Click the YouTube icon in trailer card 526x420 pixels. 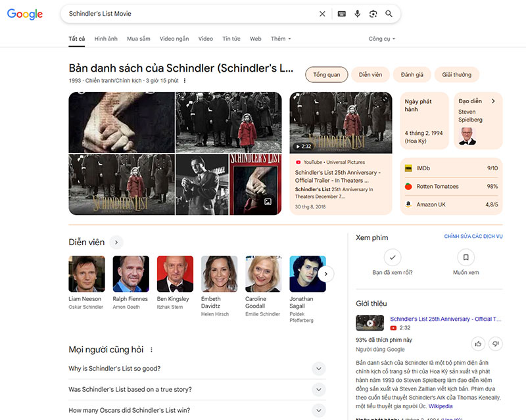pyautogui.click(x=298, y=162)
